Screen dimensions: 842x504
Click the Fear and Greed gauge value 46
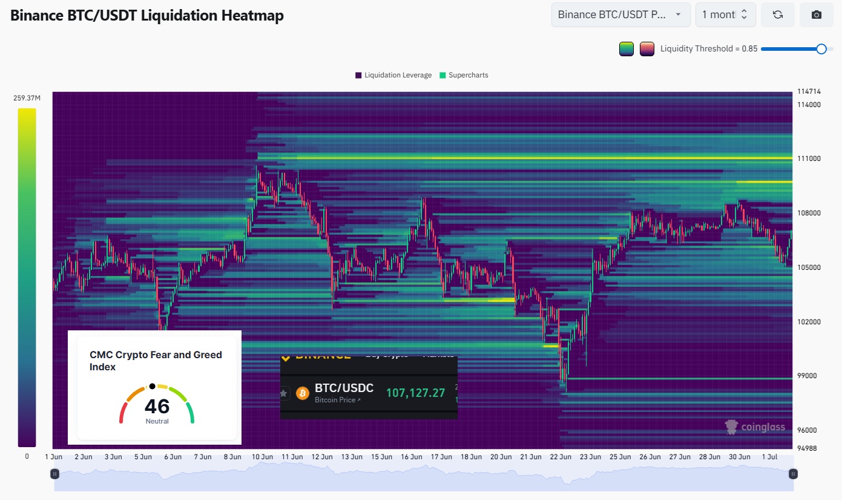(x=157, y=405)
